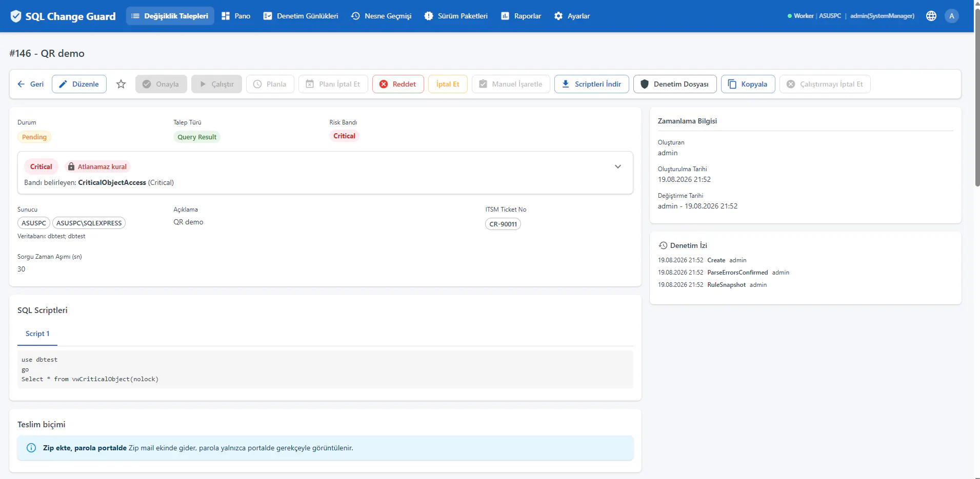Viewport: 980px width, 479px height.
Task: Open Sürüm Paketleri page
Action: pos(456,16)
